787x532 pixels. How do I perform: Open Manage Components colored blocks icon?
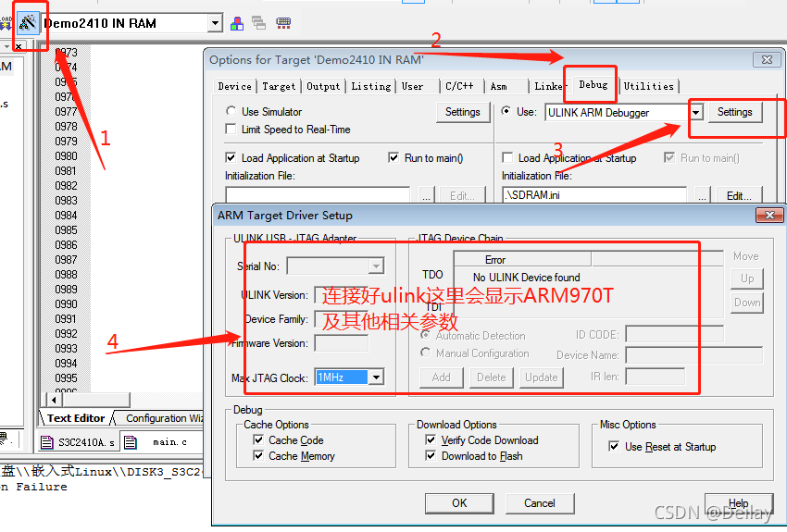coord(236,23)
